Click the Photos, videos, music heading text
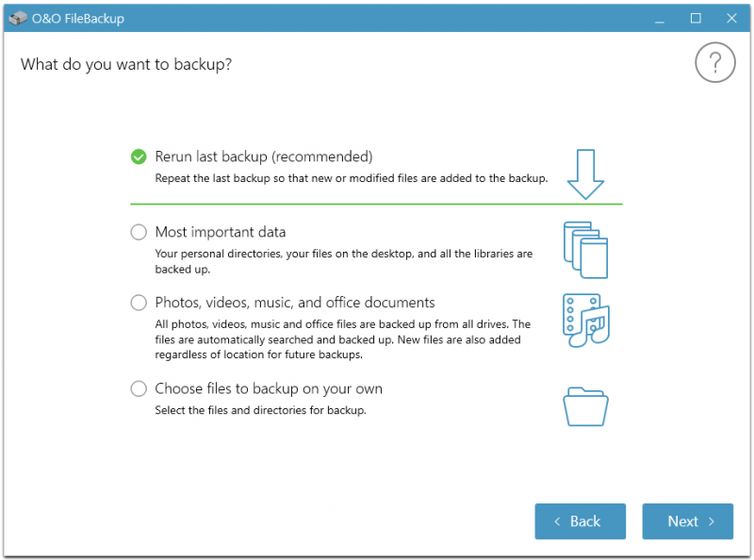The width and height of the screenshot is (754, 560). point(295,303)
